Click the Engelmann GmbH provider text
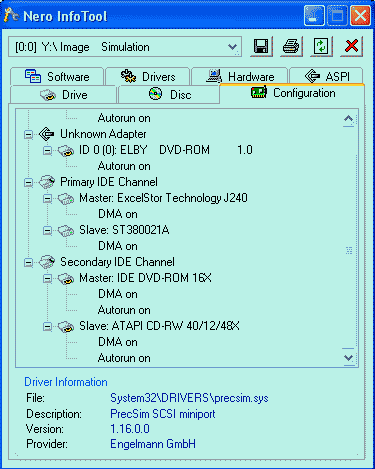 (153, 444)
